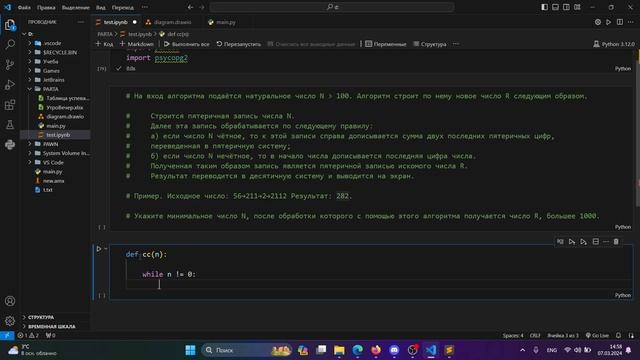
Task: Select the Python 3.12.0 kernel picker
Action: click(614, 44)
